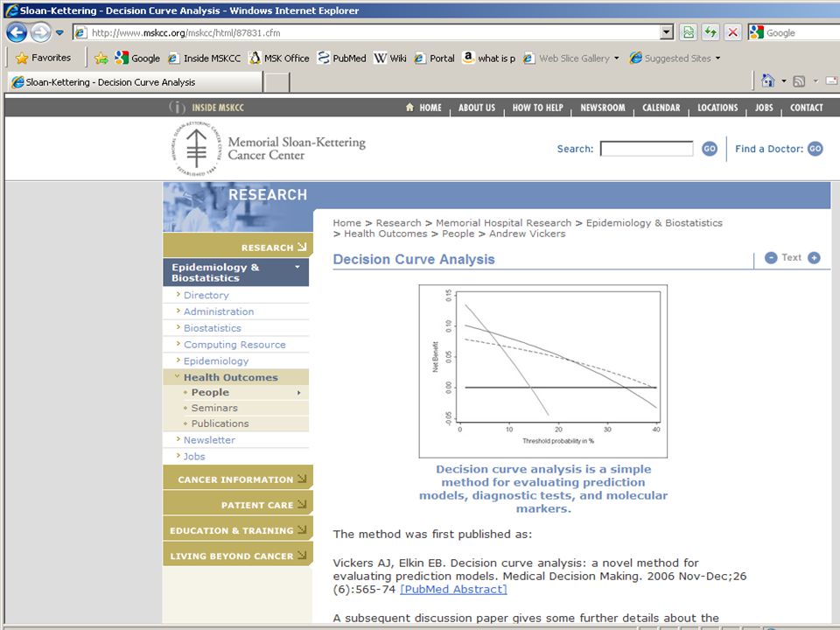Open the Favorites star button
The height and width of the screenshot is (630, 840).
tap(44, 58)
